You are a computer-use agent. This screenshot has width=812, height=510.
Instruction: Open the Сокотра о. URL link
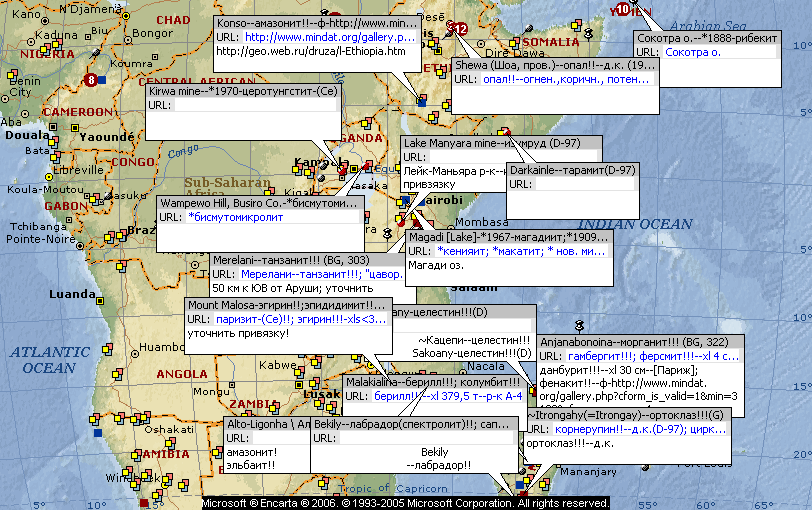coord(693,52)
